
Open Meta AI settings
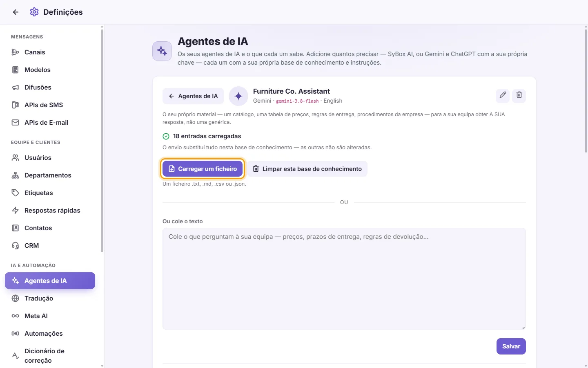(x=50, y=316)
